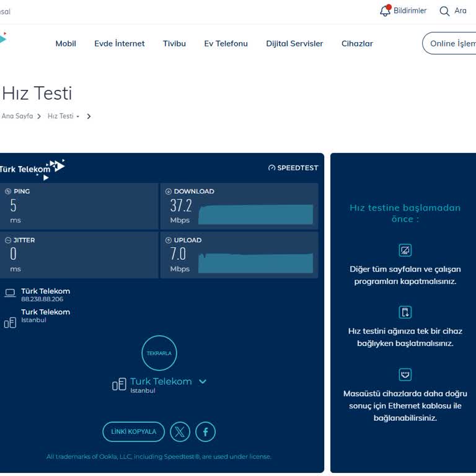
Task: Click the download speed graph
Action: click(x=255, y=214)
